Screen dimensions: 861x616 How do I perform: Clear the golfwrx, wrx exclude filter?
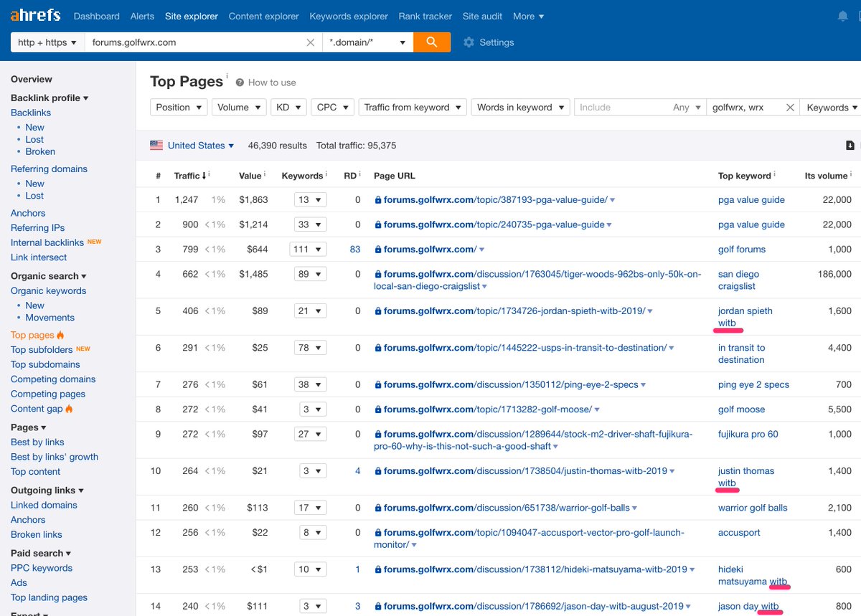click(x=790, y=108)
